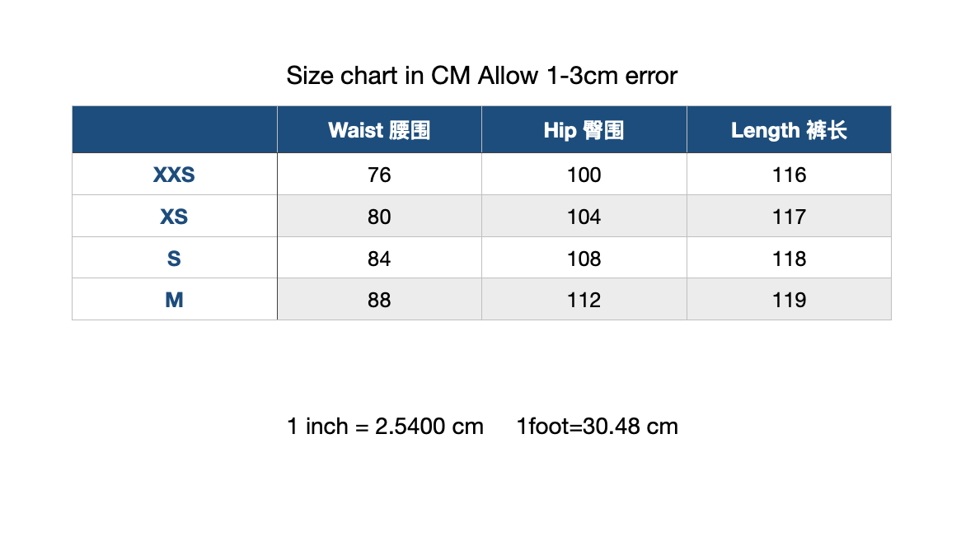Click the XXS hip value 100

point(584,175)
